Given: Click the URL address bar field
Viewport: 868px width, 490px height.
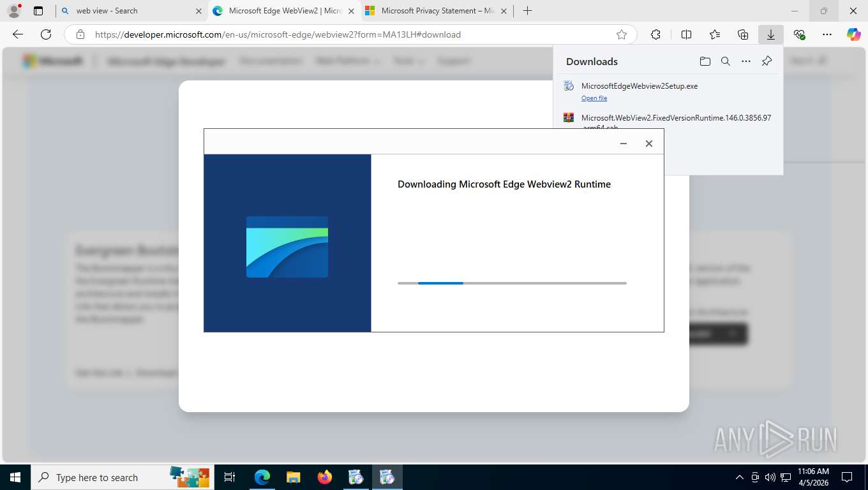Looking at the screenshot, I should (x=350, y=34).
